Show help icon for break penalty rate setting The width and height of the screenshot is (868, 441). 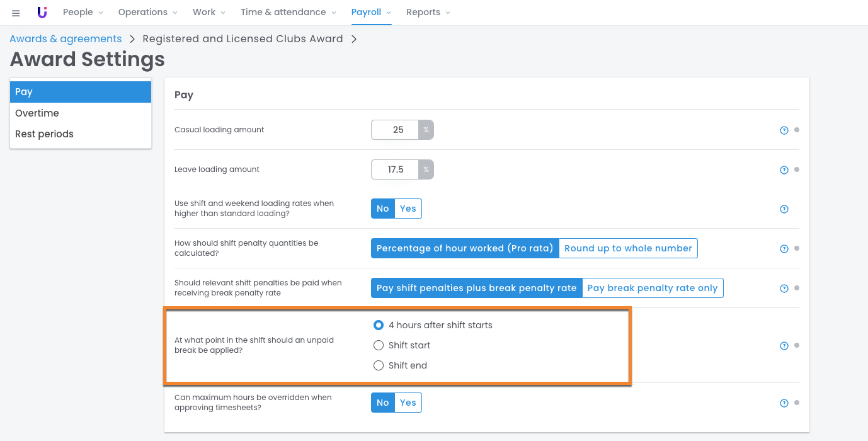point(784,289)
